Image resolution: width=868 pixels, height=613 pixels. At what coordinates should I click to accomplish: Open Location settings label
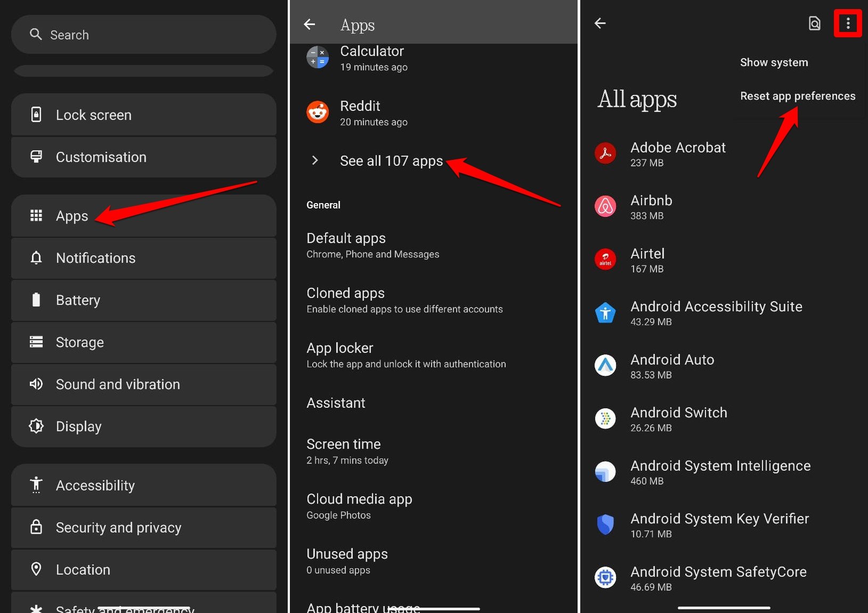[x=83, y=569]
